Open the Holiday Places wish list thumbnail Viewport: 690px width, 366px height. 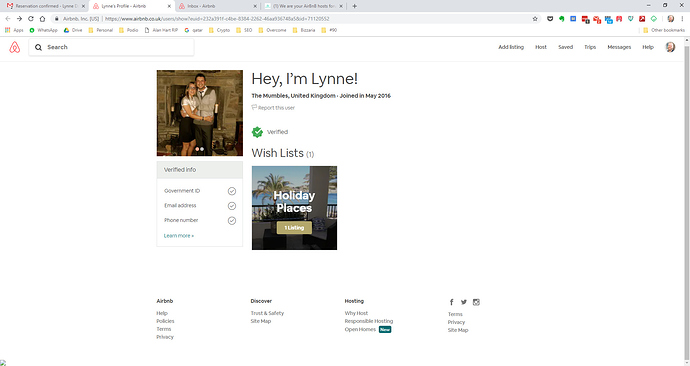(x=294, y=208)
